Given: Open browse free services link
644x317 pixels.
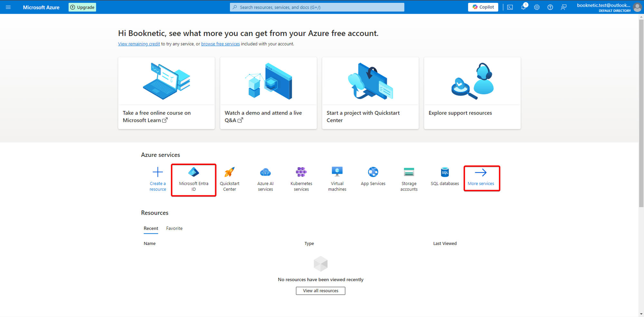Looking at the screenshot, I should coord(220,44).
